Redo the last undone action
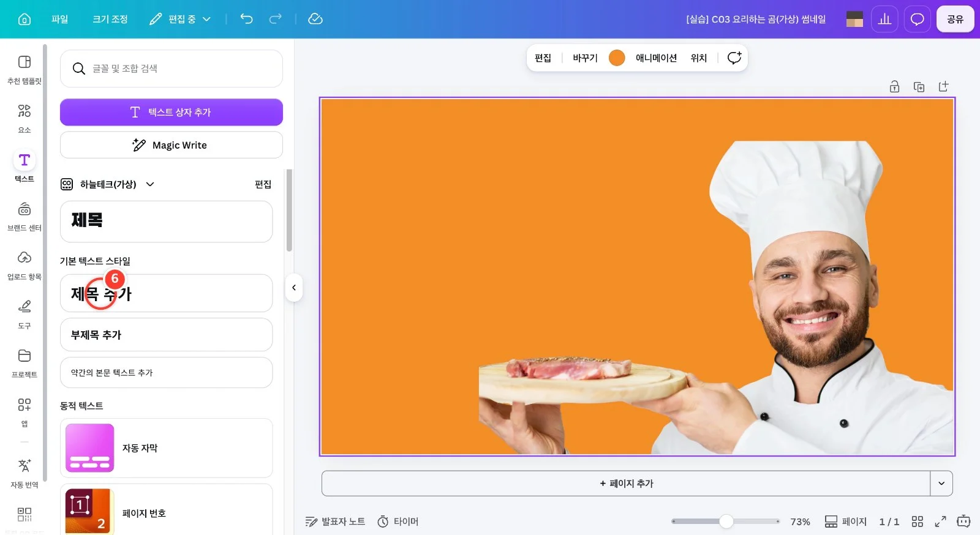The height and width of the screenshot is (535, 980). point(276,19)
